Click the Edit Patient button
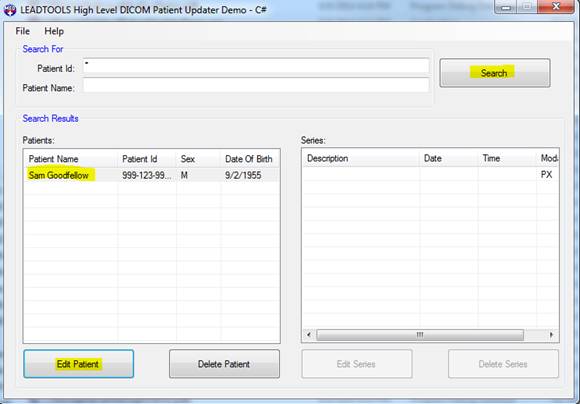 (78, 364)
